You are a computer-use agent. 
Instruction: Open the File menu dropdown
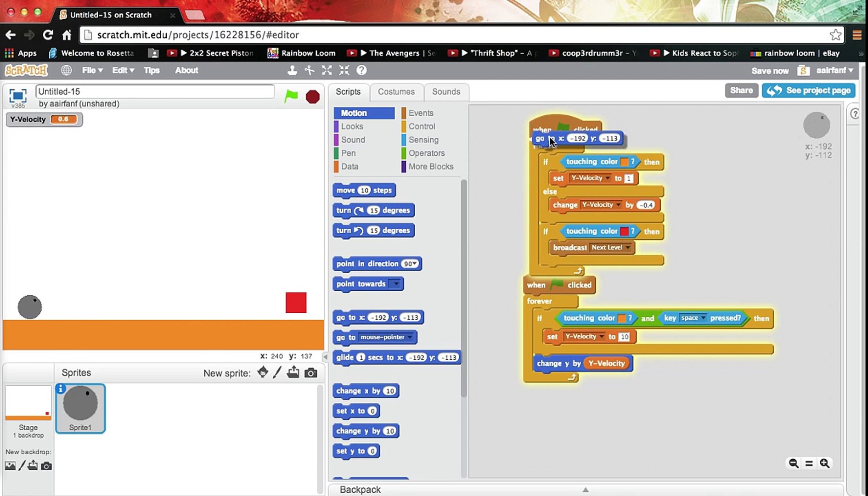(92, 70)
